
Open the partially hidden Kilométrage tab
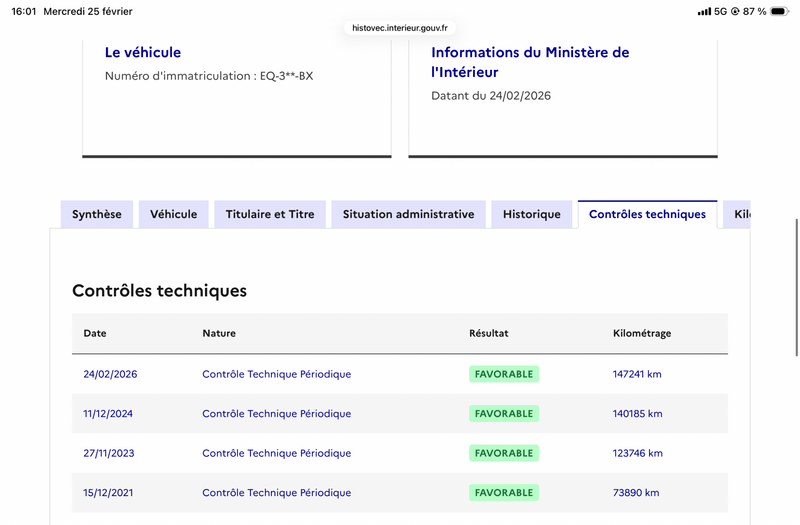click(x=740, y=214)
